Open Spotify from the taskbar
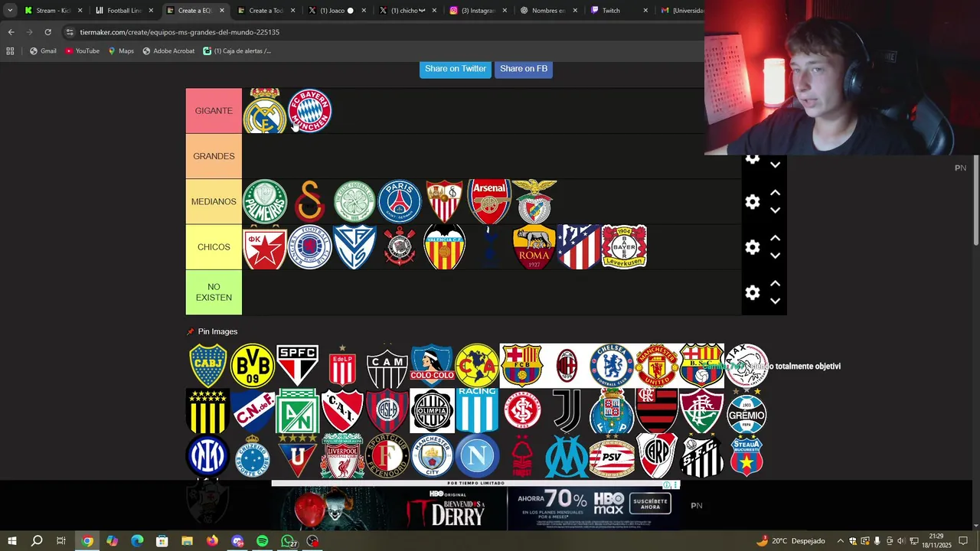Screen dimensions: 980x551 262,541
